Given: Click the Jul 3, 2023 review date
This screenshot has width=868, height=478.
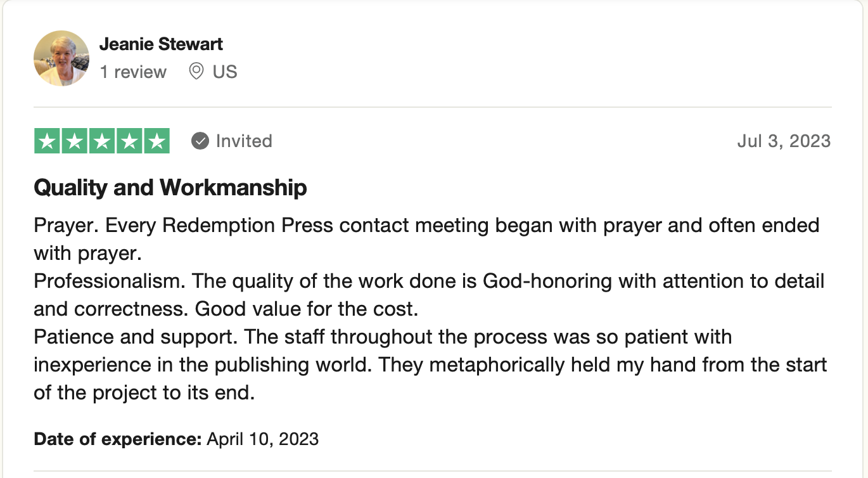Looking at the screenshot, I should click(784, 141).
